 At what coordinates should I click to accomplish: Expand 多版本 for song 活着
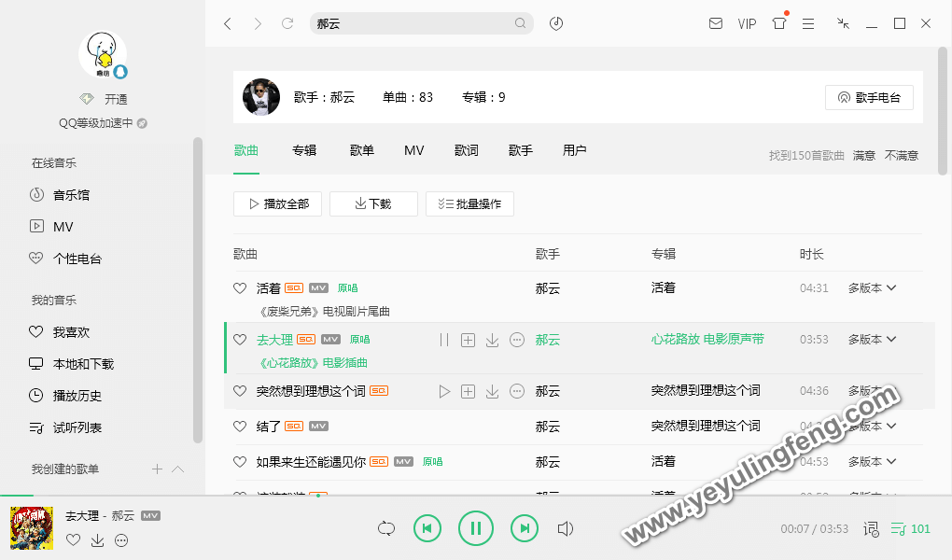[872, 287]
